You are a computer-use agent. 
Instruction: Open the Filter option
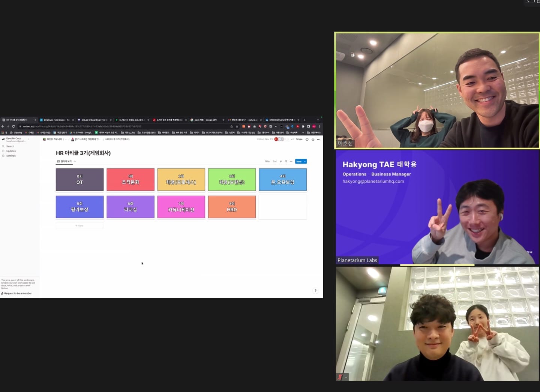pyautogui.click(x=267, y=161)
